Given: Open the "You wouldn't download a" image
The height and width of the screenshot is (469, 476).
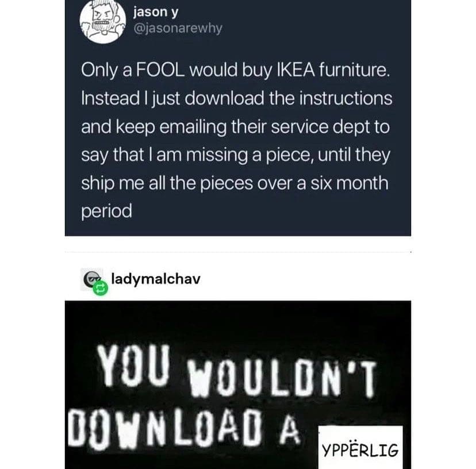Looking at the screenshot, I should tap(237, 385).
